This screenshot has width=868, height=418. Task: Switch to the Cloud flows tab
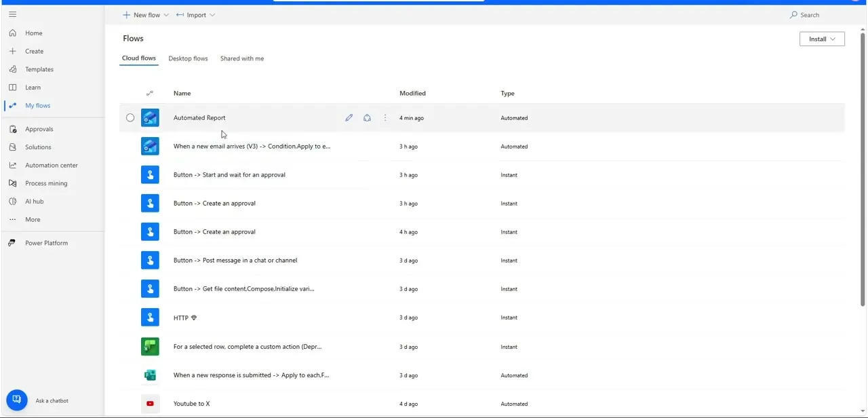139,58
